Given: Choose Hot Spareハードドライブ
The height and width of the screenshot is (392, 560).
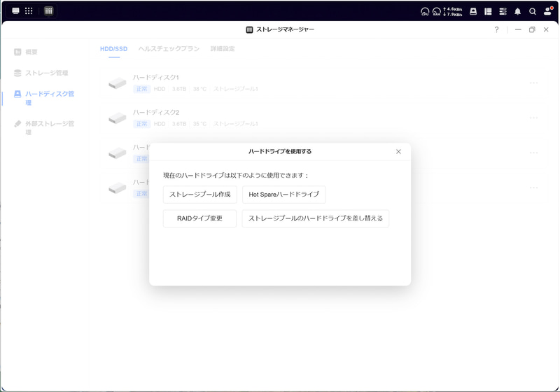Looking at the screenshot, I should [284, 195].
